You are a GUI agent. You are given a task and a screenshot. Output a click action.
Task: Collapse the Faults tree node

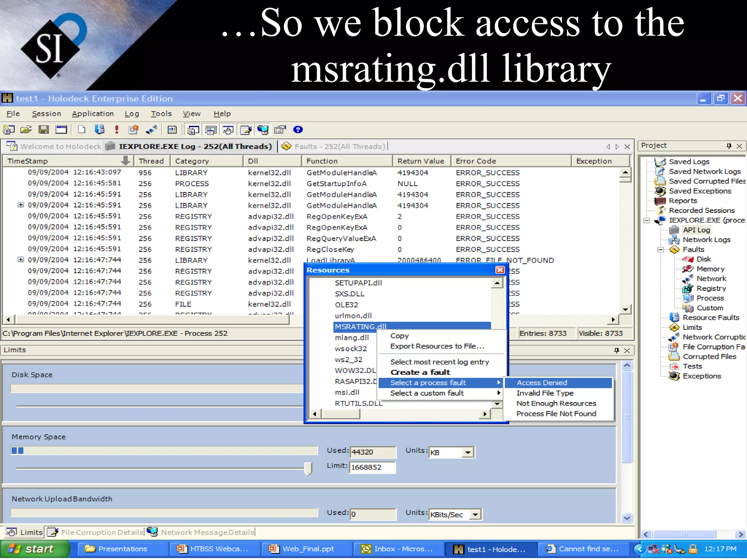point(661,250)
